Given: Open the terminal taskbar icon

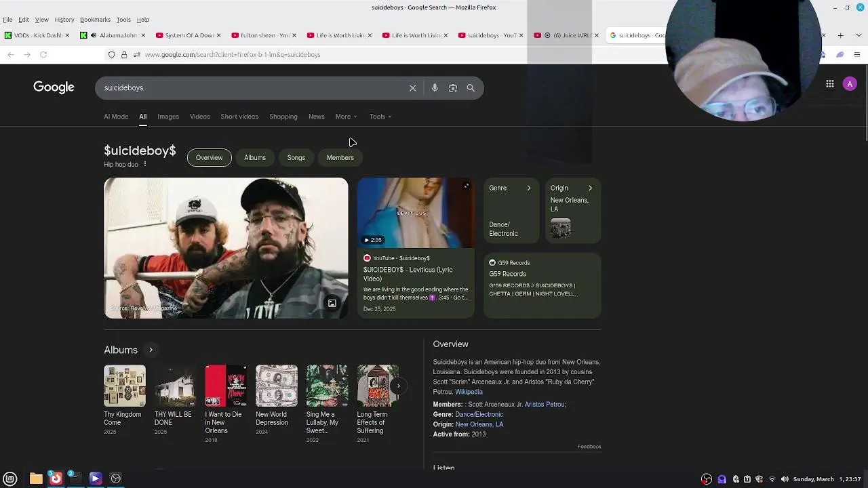Looking at the screenshot, I should point(75,479).
